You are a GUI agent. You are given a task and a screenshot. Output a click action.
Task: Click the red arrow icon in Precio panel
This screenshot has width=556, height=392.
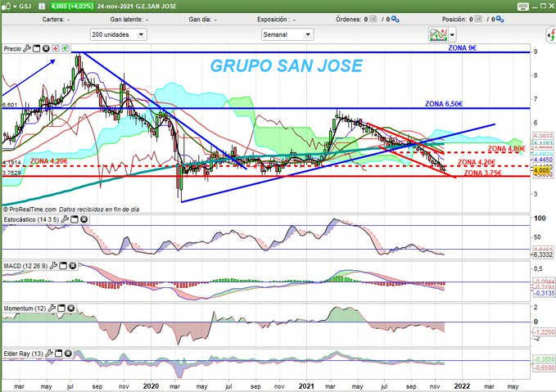tap(56, 48)
